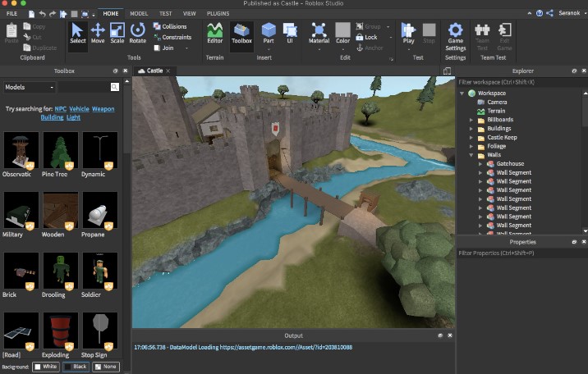Expand the Billboards folder
588x374 pixels.
point(471,120)
